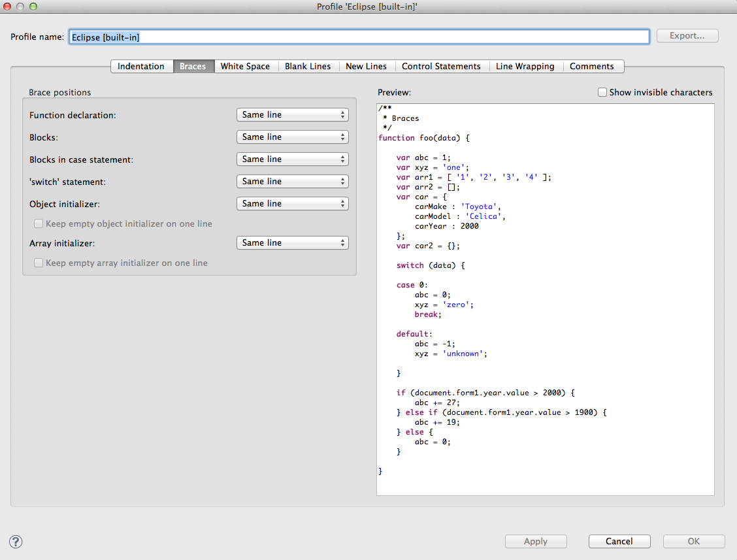Go to the New Lines tab
737x560 pixels.
point(366,67)
